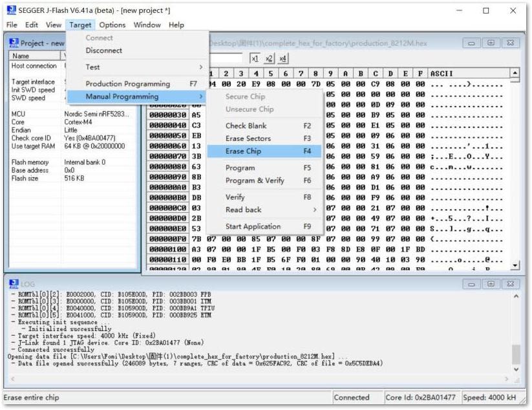Select the Verify F8 entry
The width and height of the screenshot is (532, 410).
click(264, 197)
